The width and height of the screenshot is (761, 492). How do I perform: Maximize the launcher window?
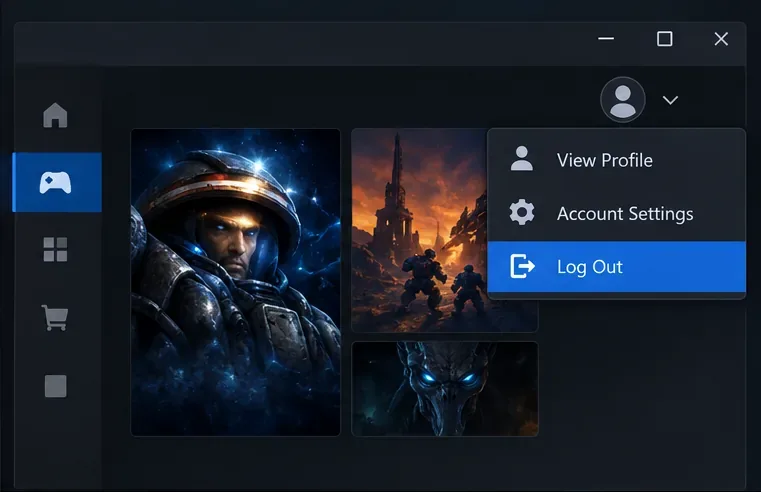coord(664,38)
